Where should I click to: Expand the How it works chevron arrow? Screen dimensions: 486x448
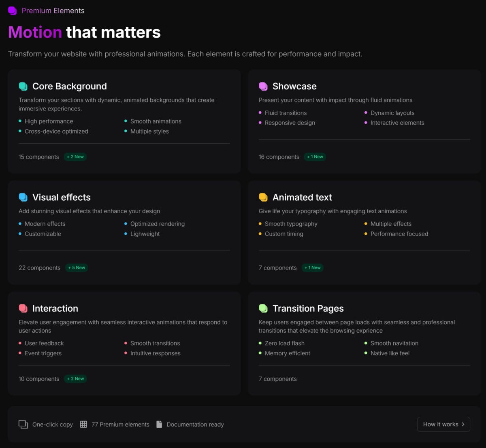(x=463, y=425)
